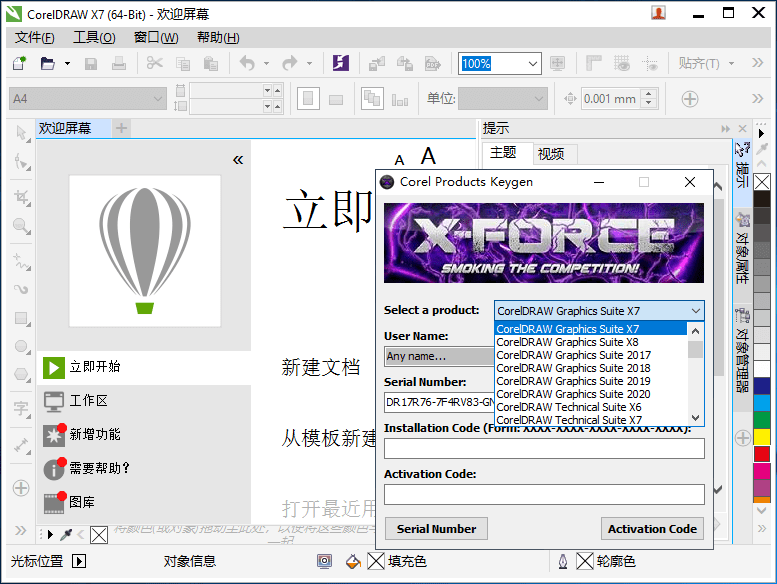Click the New document icon in toolbar

(x=19, y=63)
